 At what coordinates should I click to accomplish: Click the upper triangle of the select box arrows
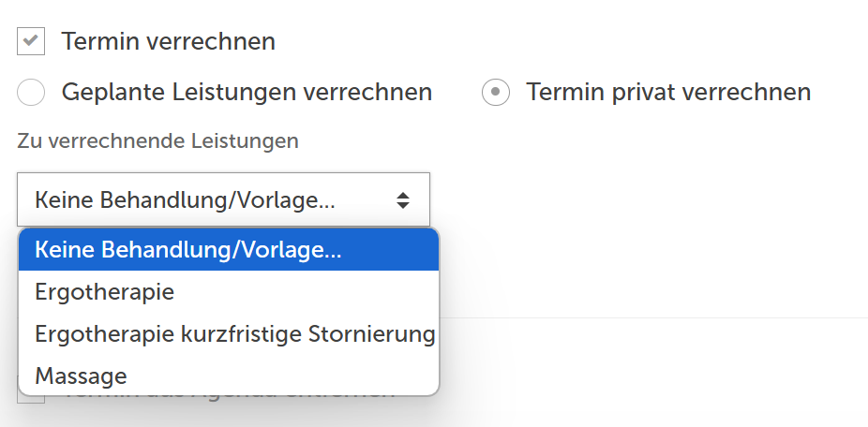(x=403, y=195)
